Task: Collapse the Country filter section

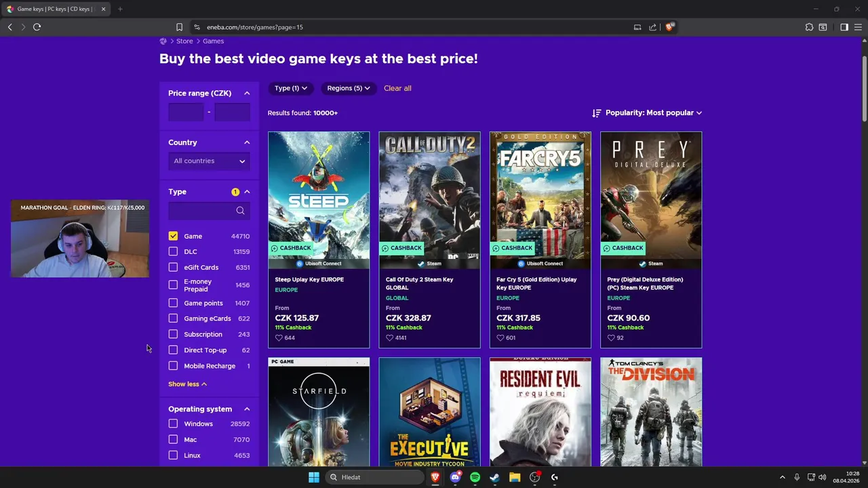Action: point(247,142)
